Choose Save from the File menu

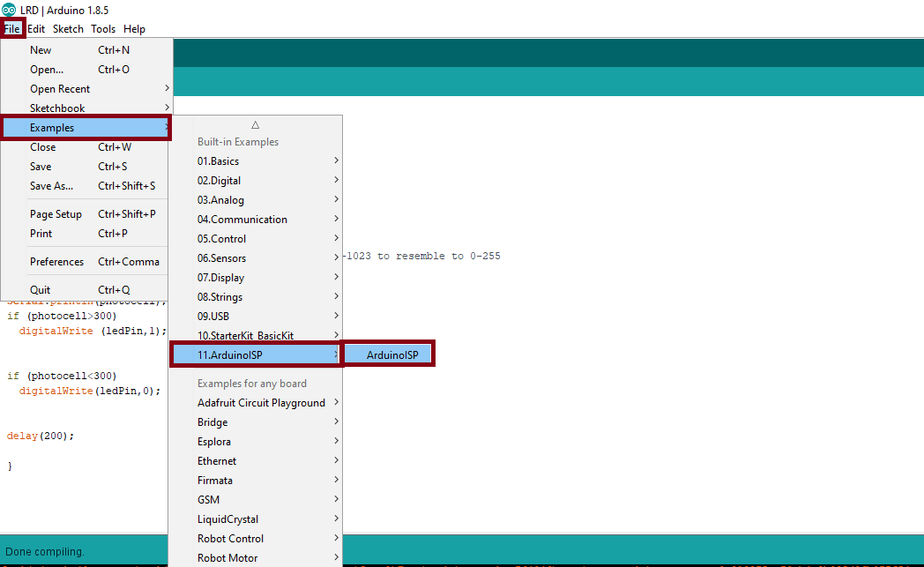tap(86, 167)
